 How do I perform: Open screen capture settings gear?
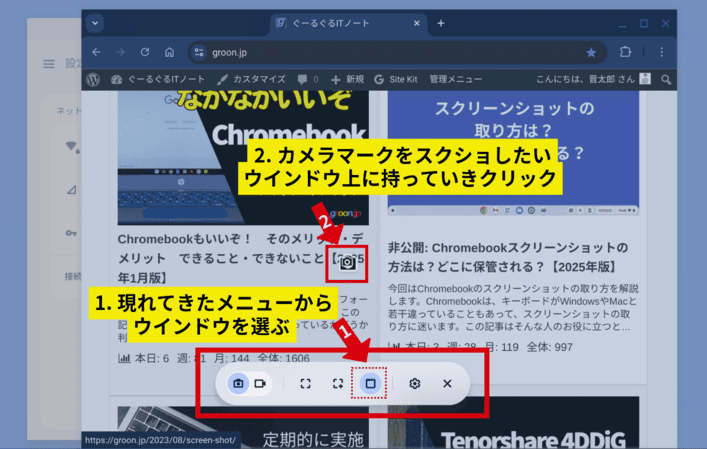pyautogui.click(x=414, y=384)
